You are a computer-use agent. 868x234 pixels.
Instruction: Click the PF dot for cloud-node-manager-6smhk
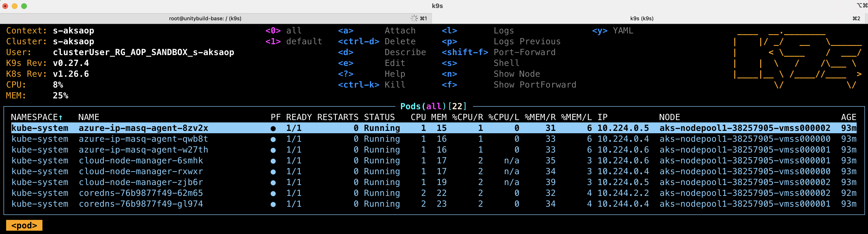pos(273,161)
